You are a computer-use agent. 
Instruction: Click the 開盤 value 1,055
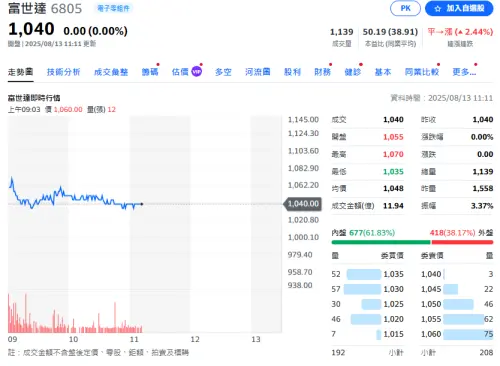tap(393, 137)
